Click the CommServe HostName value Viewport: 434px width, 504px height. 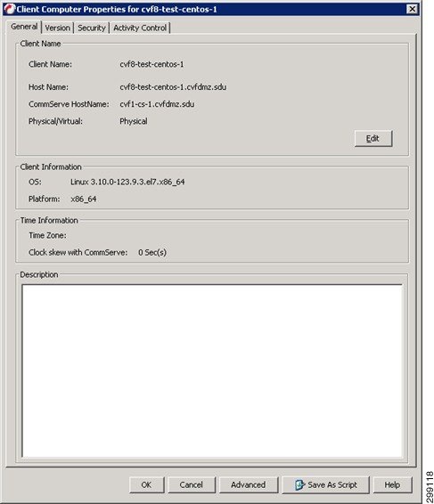(x=157, y=104)
